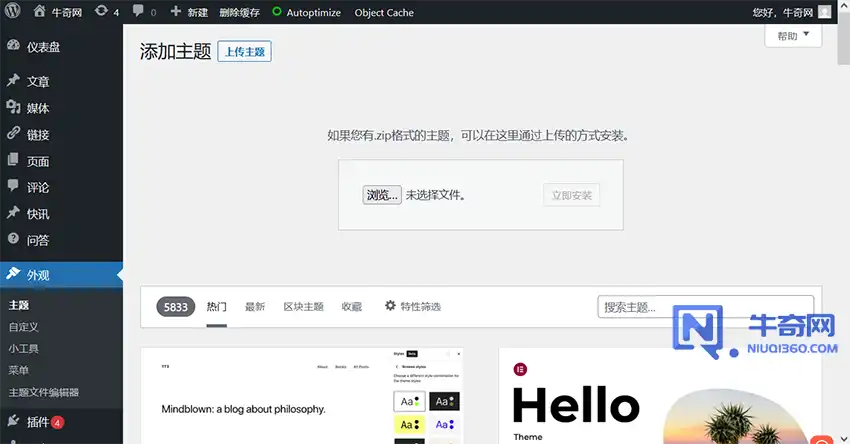Click the comments bubble icon in admin bar
This screenshot has width=850, height=444.
click(x=144, y=12)
